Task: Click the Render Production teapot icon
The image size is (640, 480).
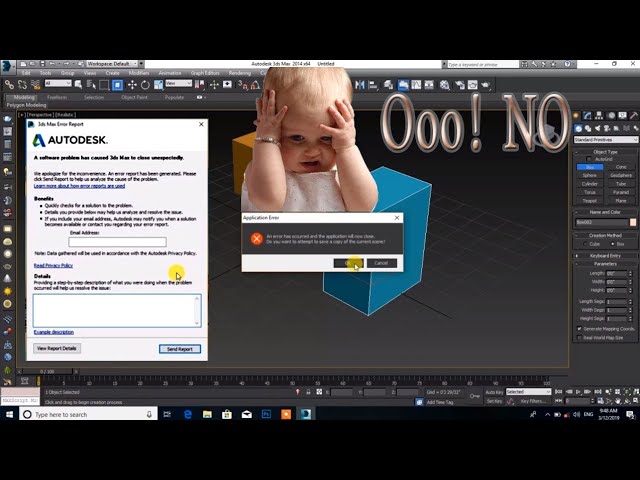Action: pyautogui.click(x=486, y=84)
